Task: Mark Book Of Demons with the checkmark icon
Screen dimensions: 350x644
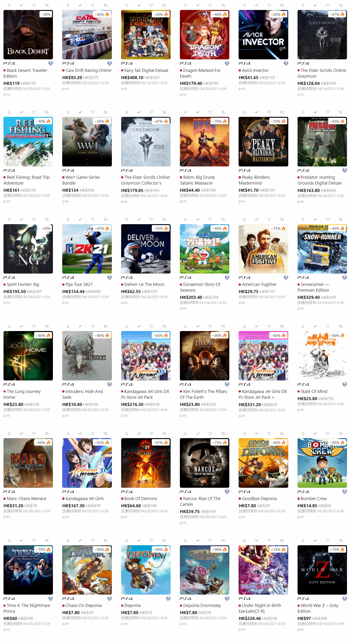Action: 139,434
